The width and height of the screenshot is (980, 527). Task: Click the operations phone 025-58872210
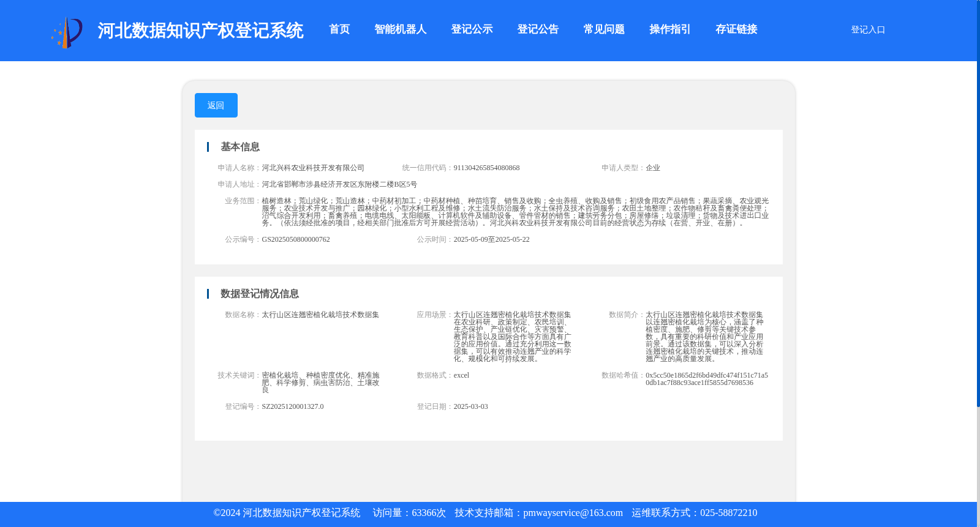[728, 513]
